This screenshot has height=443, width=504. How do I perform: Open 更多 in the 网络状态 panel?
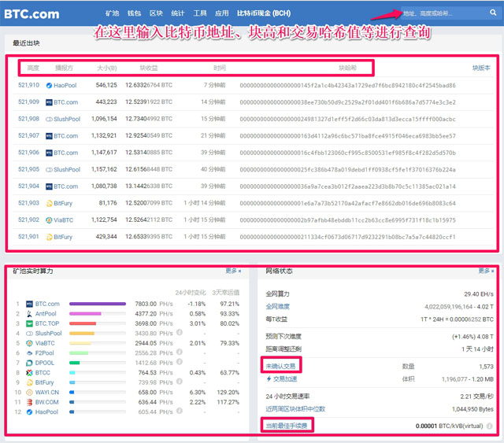coord(486,271)
